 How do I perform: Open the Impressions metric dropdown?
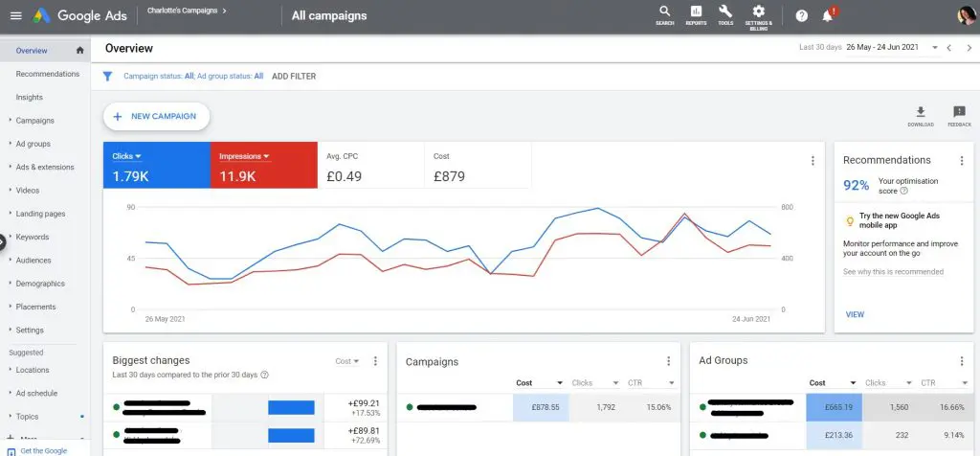(x=244, y=156)
